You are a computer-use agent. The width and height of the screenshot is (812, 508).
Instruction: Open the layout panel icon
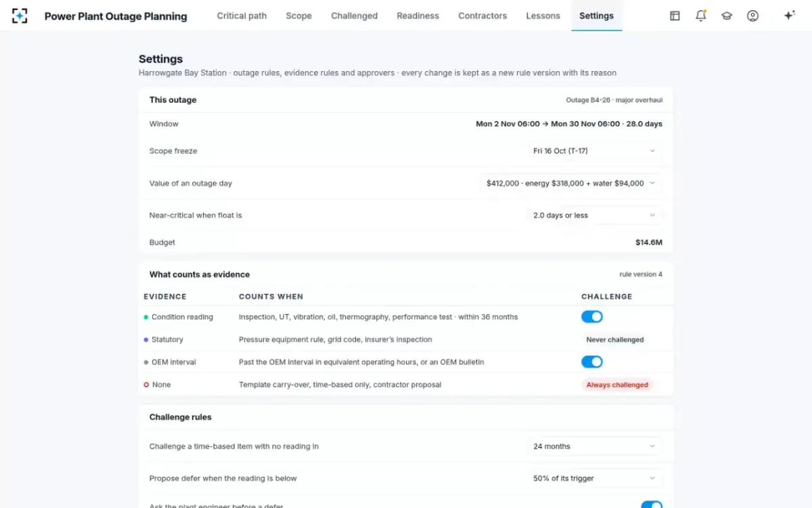(x=675, y=16)
